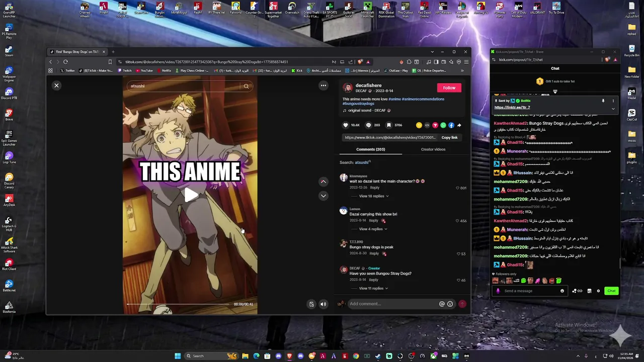Open the Recycle Bin desktop icon
644x362 pixels.
click(631, 50)
